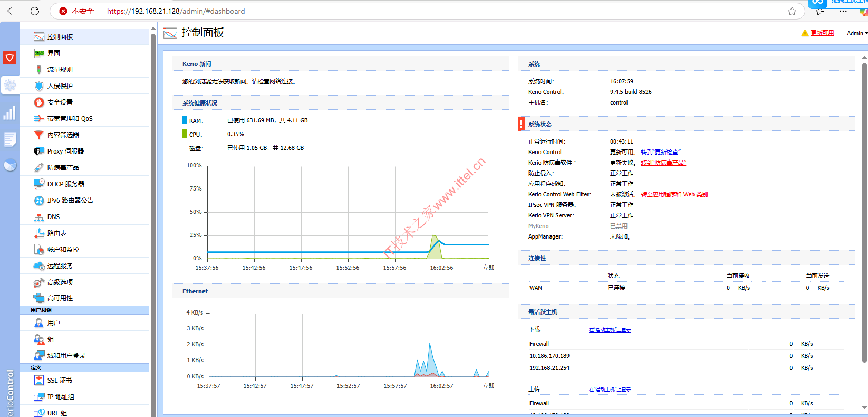Image resolution: width=868 pixels, height=417 pixels.
Task: Go to 流量规则 traffic rules
Action: click(84, 69)
